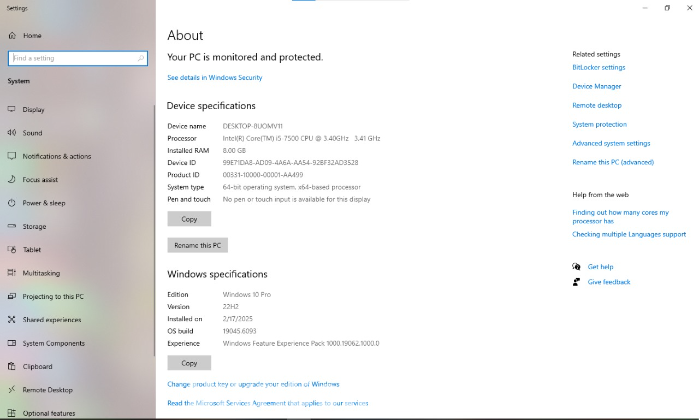Click the search magnifier icon
Image resolution: width=699 pixels, height=420 pixels.
click(x=140, y=58)
